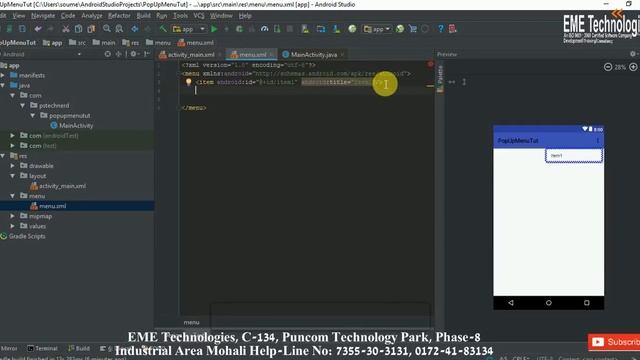Open the VCS menu
The height and width of the screenshot is (360, 640).
[199, 16]
